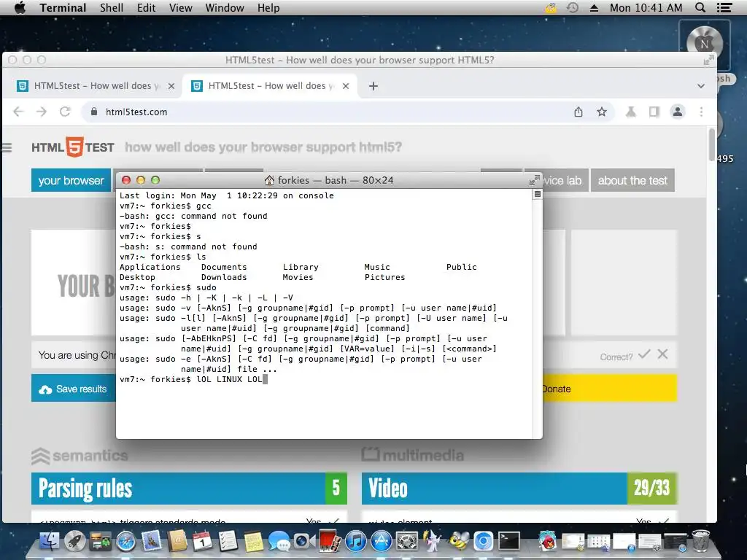Open Terminal icon in the Dock
747x560 pixels.
508,541
